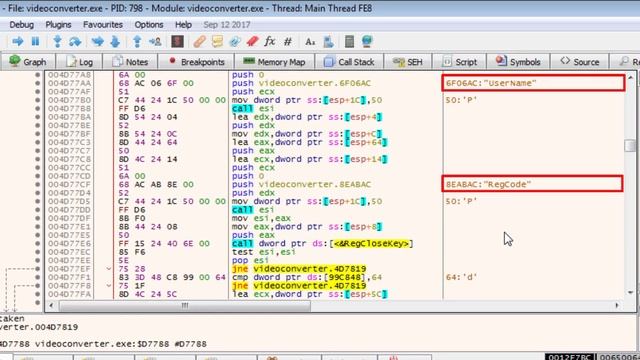Switch to the Notes tab
Screen dimensions: 640x360
[130, 62]
